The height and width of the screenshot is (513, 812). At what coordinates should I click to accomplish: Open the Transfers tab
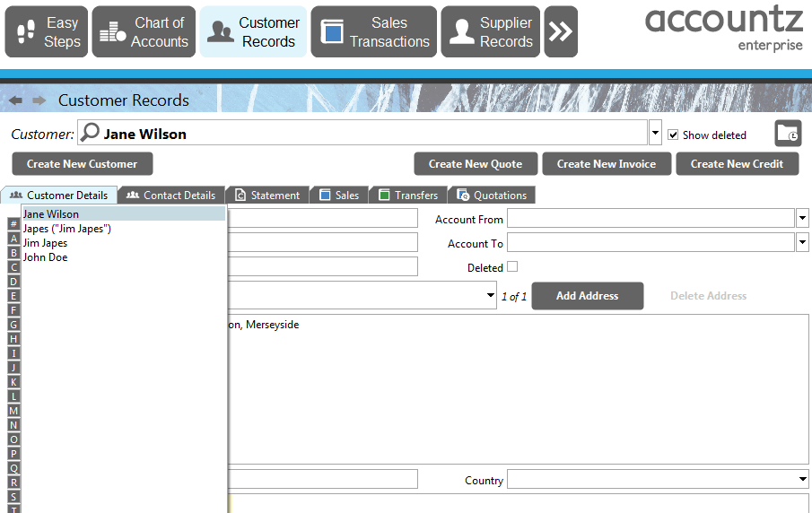pos(408,196)
